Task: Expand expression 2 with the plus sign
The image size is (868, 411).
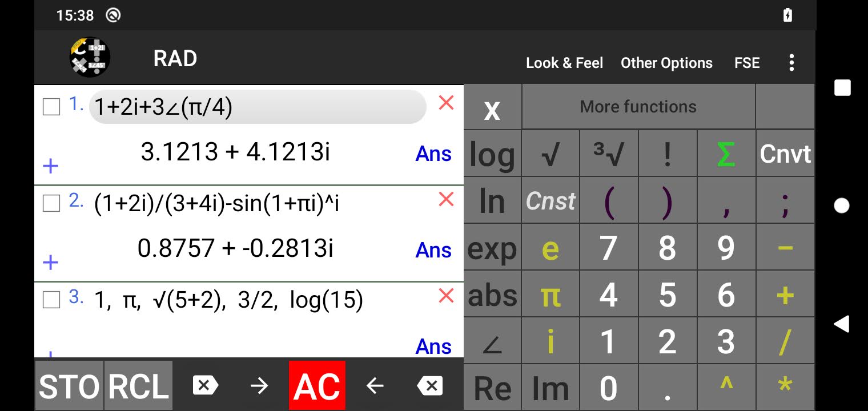Action: tap(51, 263)
